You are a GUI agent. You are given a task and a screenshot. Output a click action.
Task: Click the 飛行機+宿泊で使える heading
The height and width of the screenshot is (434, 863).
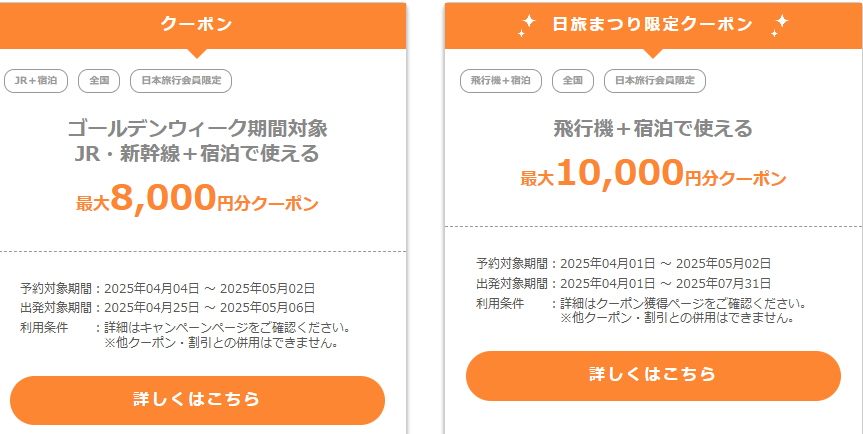653,129
